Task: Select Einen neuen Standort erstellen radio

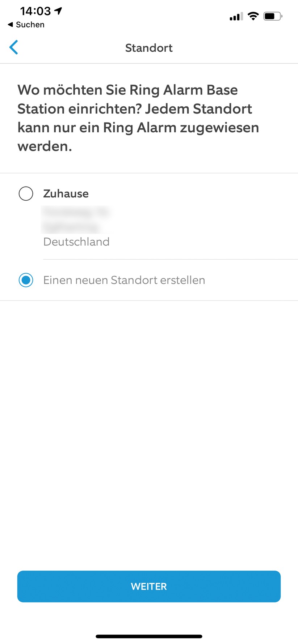Action: [26, 280]
